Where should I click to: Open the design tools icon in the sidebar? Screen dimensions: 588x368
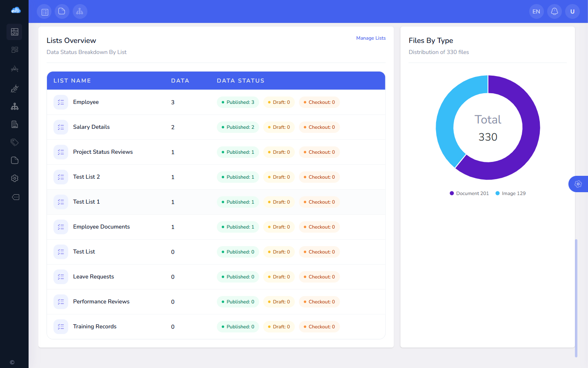click(x=15, y=69)
